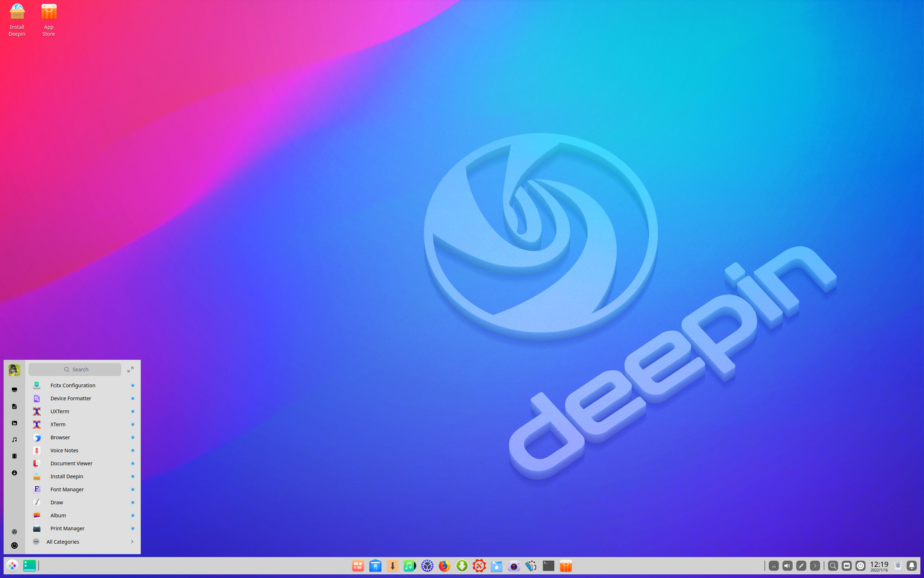Screen dimensions: 924x578
Task: Open Print Manager
Action: click(x=83, y=528)
